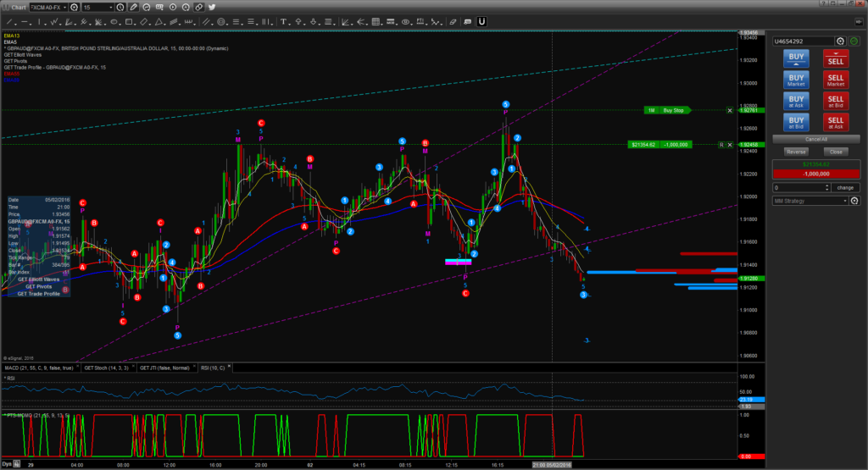Select the vertical line drawing tool
This screenshot has height=470, width=868.
39,21
